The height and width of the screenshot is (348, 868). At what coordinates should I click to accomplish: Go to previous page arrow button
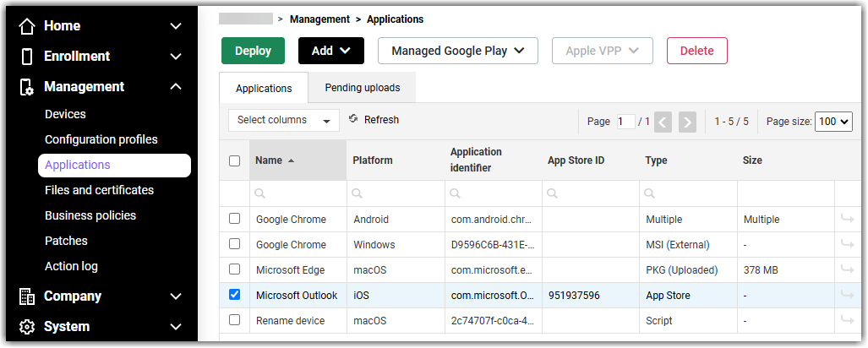(x=663, y=122)
